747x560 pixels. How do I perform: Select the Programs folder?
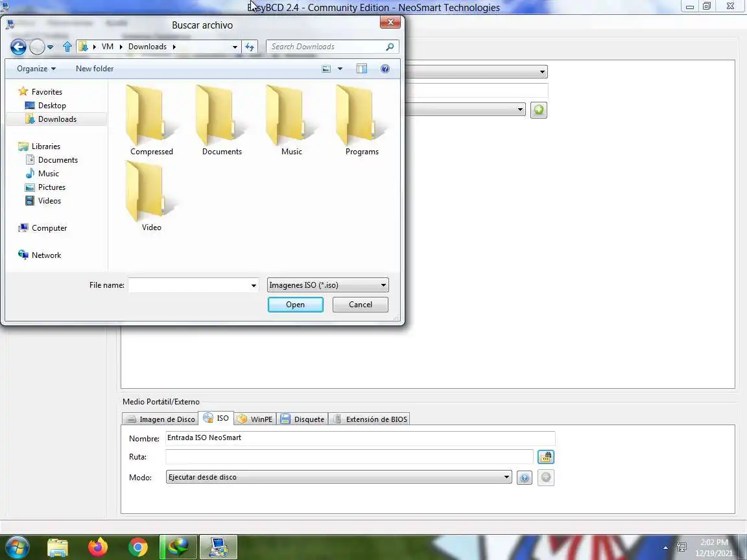point(362,120)
